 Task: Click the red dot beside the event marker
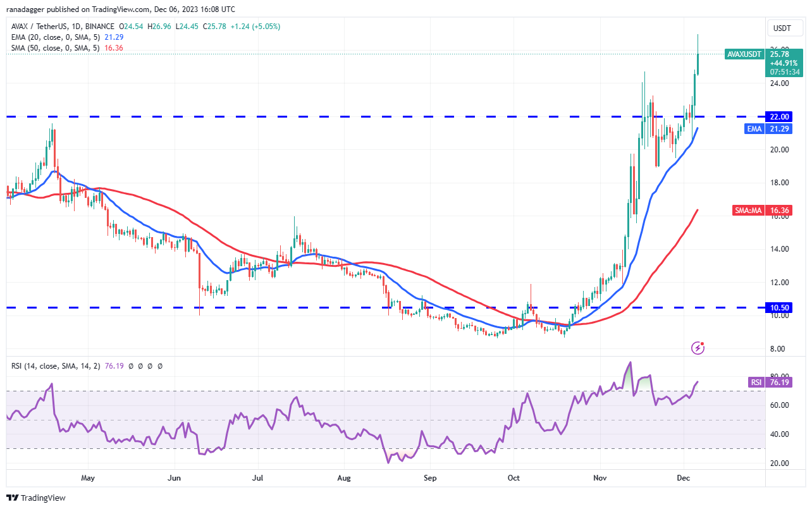pos(703,343)
